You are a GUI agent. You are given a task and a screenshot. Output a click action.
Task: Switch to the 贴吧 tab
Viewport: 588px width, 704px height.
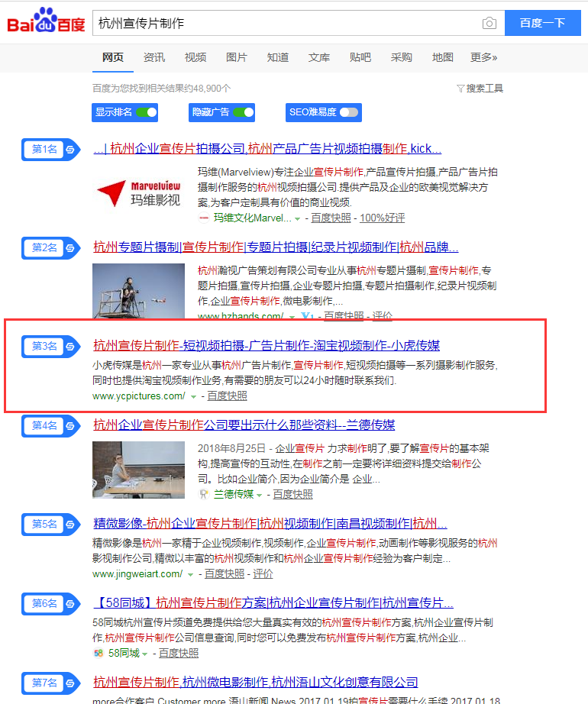pos(360,57)
